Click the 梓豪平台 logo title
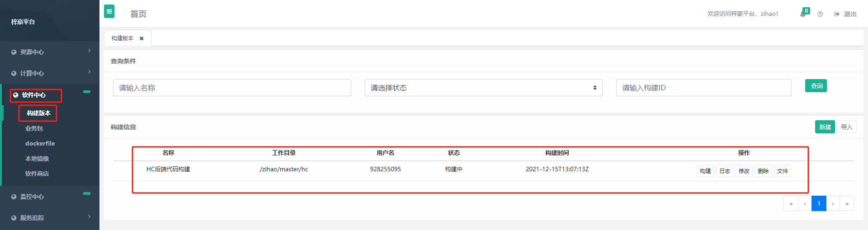The height and width of the screenshot is (230, 868). click(x=23, y=22)
